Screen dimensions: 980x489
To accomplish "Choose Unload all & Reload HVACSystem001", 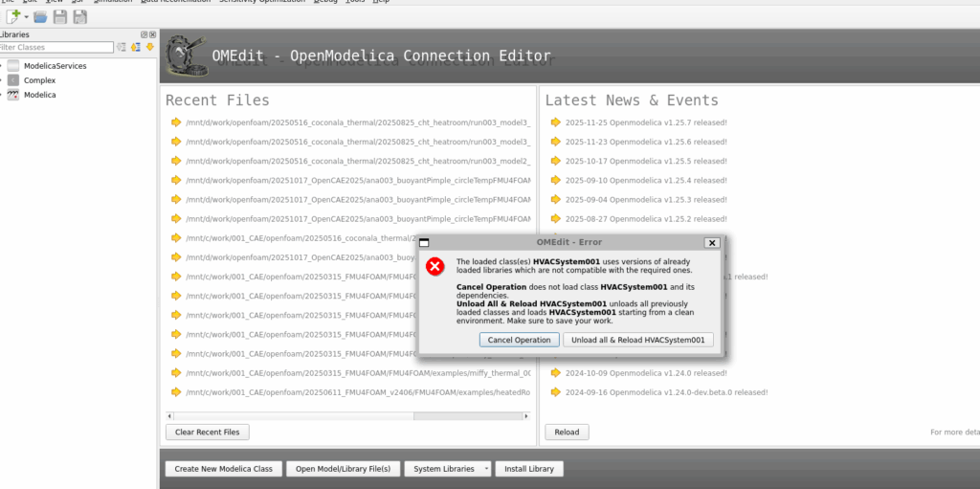I will click(637, 340).
